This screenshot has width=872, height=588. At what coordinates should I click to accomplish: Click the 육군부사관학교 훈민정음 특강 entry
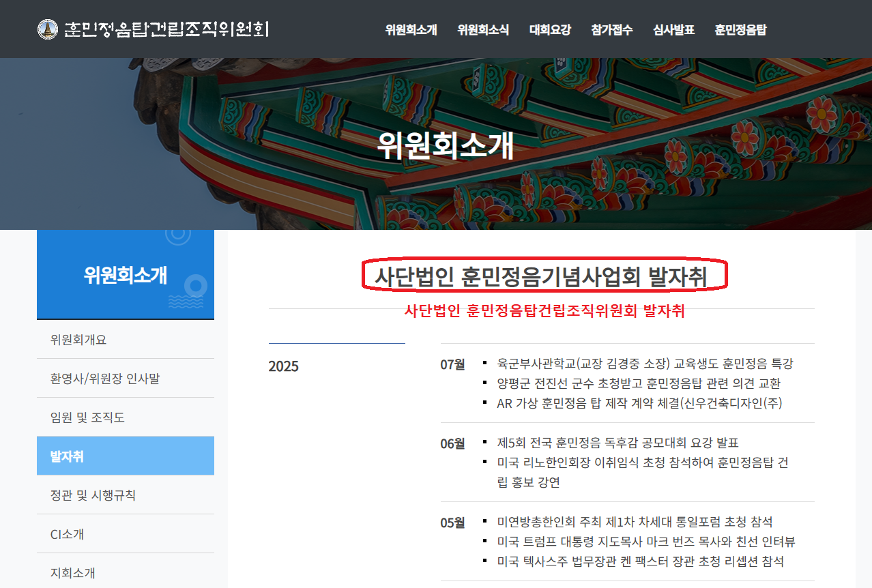(645, 364)
